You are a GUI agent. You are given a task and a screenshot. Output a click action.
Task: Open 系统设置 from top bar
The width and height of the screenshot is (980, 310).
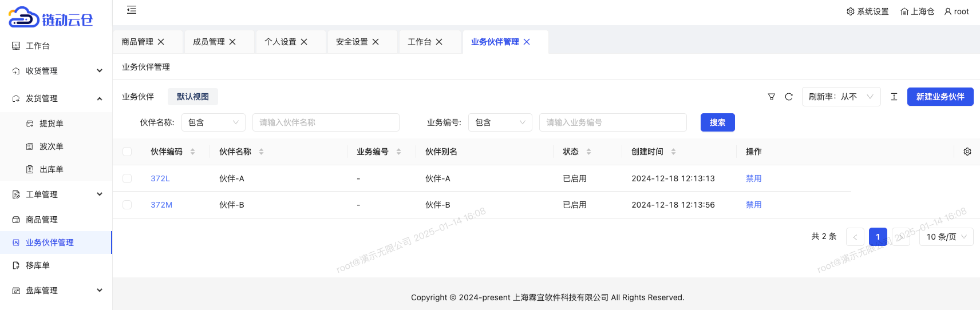click(x=868, y=11)
